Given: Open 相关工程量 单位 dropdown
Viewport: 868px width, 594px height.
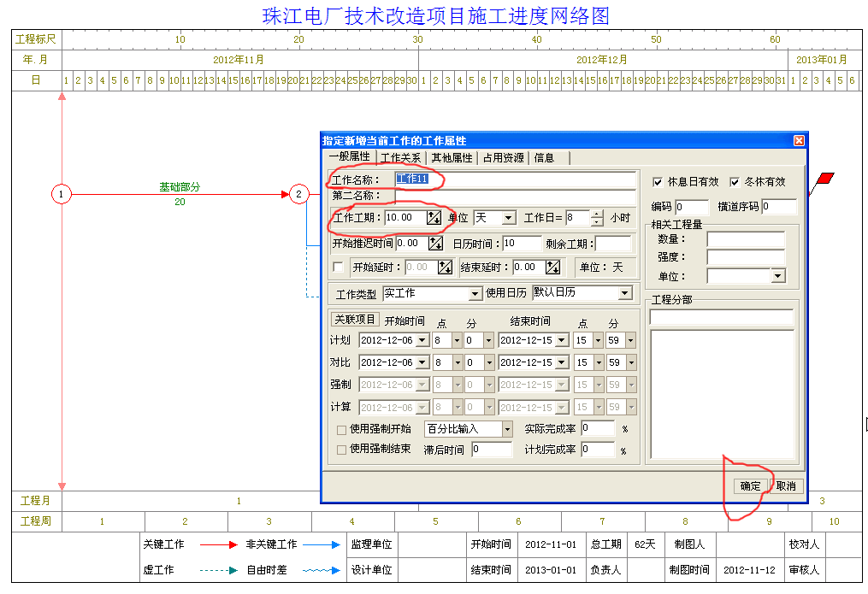Looking at the screenshot, I should (x=778, y=275).
